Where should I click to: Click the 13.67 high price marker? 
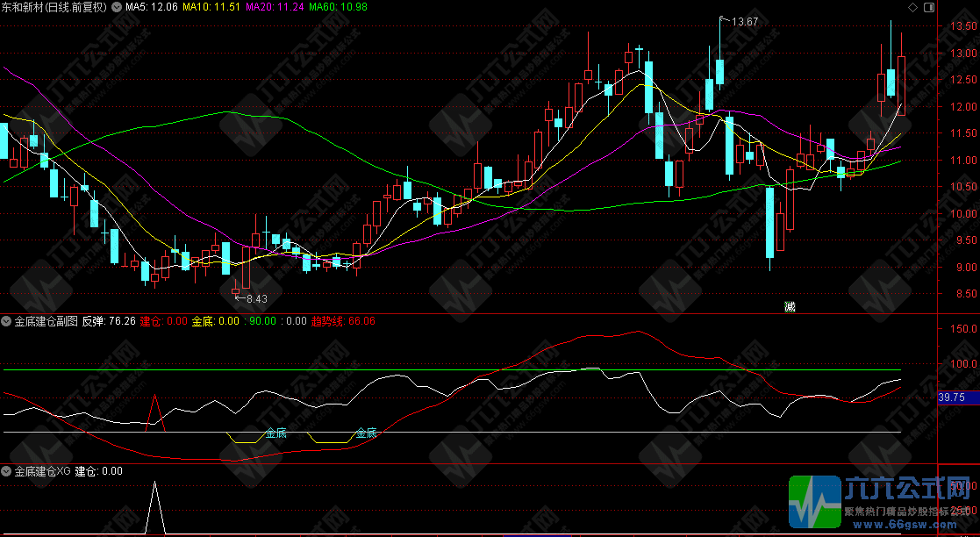[743, 21]
